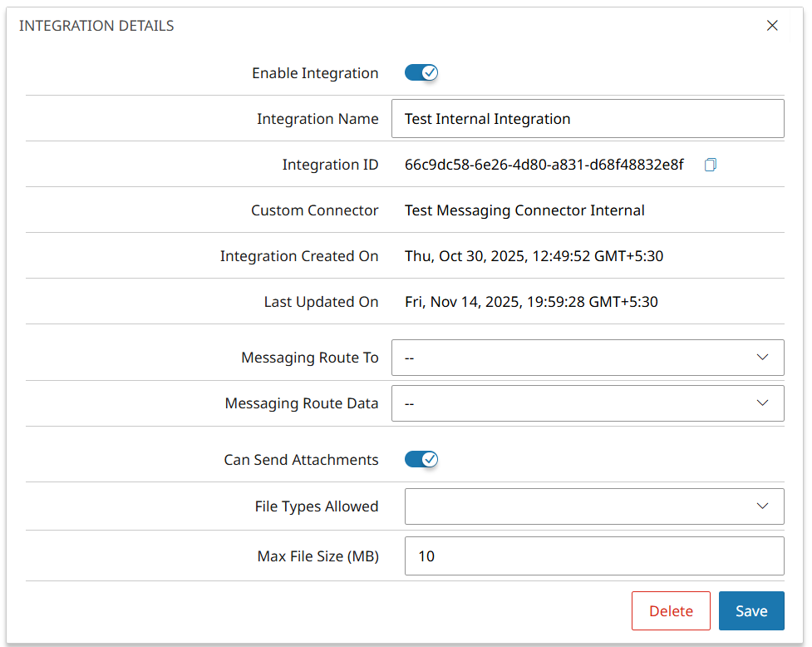This screenshot has height=647, width=812.
Task: Select the Can Send Attachments label
Action: click(x=301, y=460)
